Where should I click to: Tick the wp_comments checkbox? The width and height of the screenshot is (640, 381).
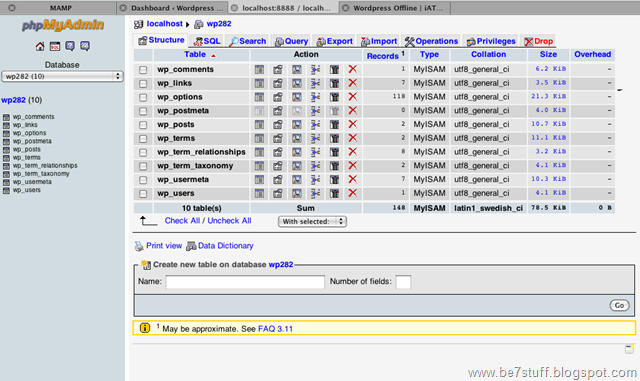[143, 70]
